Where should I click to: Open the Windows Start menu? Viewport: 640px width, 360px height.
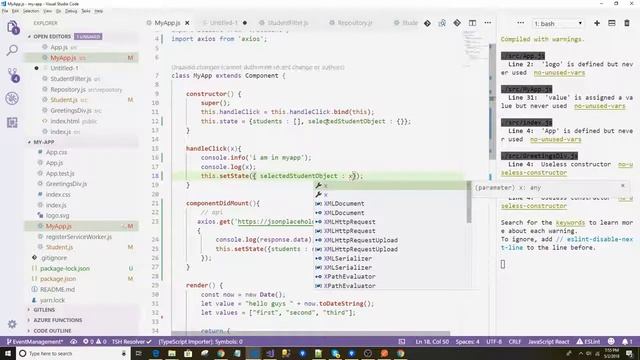[8, 353]
